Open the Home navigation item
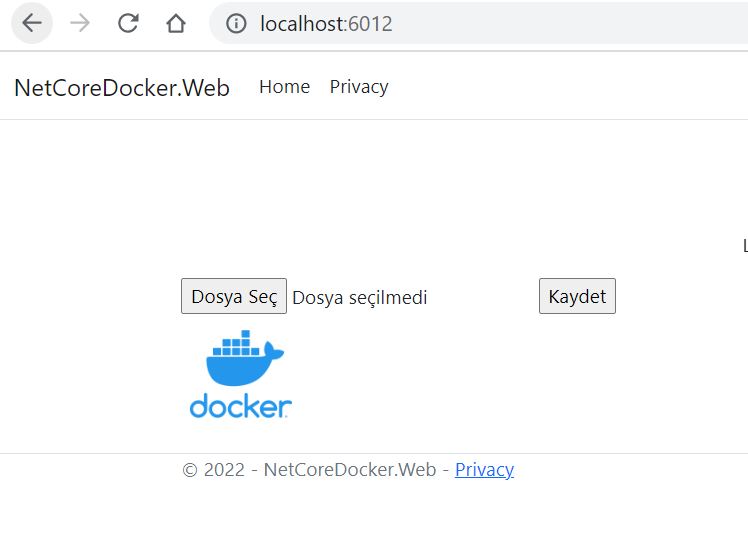748x559 pixels. 284,87
